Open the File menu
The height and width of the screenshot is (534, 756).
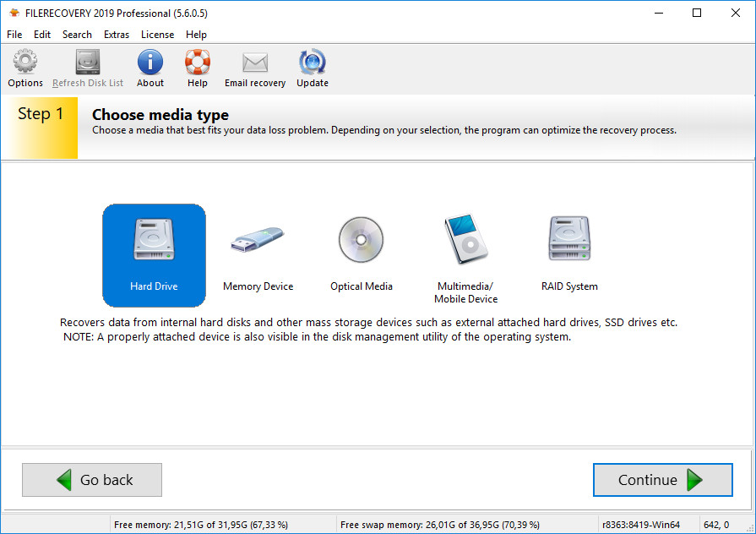coord(14,35)
